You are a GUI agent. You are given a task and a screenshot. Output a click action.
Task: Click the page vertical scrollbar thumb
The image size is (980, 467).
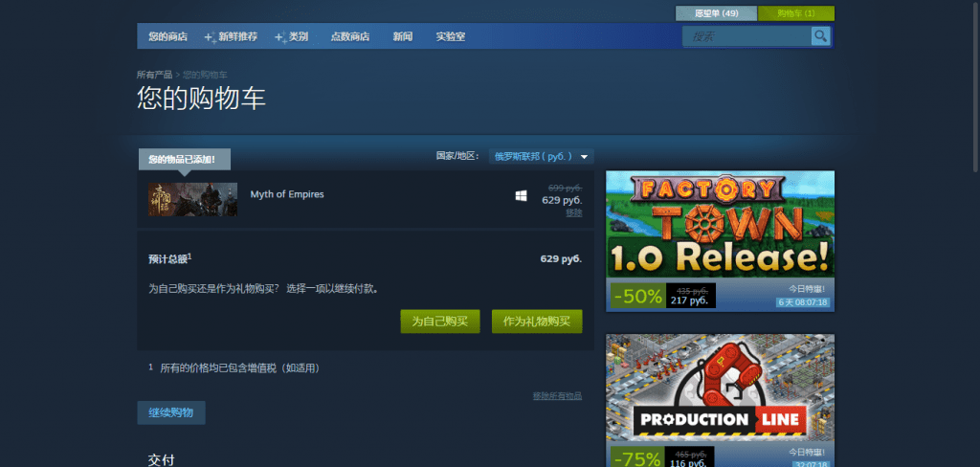975,85
